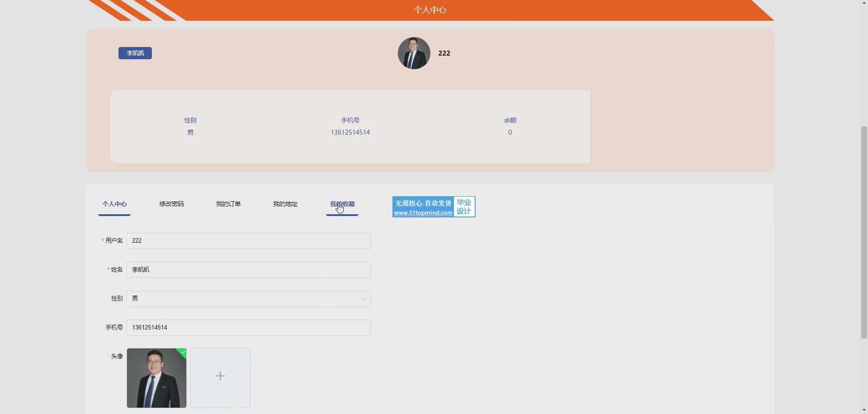Screen dimensions: 868x414
Task: Click the 用户名 input field containing 222
Action: [249, 241]
